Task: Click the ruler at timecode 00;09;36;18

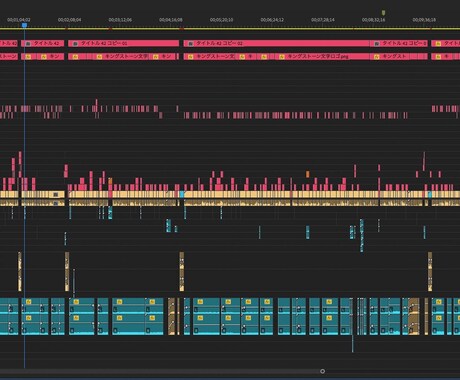Action: (x=424, y=20)
